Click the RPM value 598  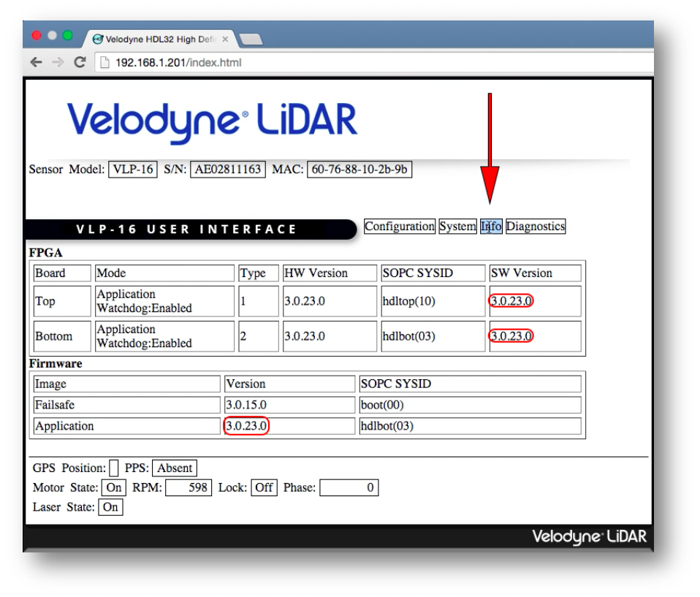click(x=189, y=487)
